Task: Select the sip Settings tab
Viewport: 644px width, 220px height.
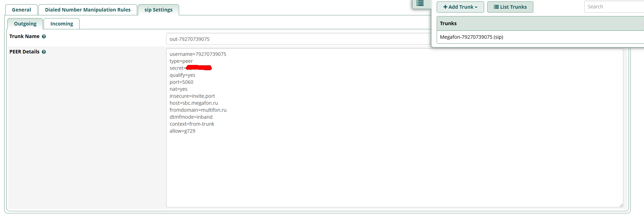Action: tap(158, 10)
